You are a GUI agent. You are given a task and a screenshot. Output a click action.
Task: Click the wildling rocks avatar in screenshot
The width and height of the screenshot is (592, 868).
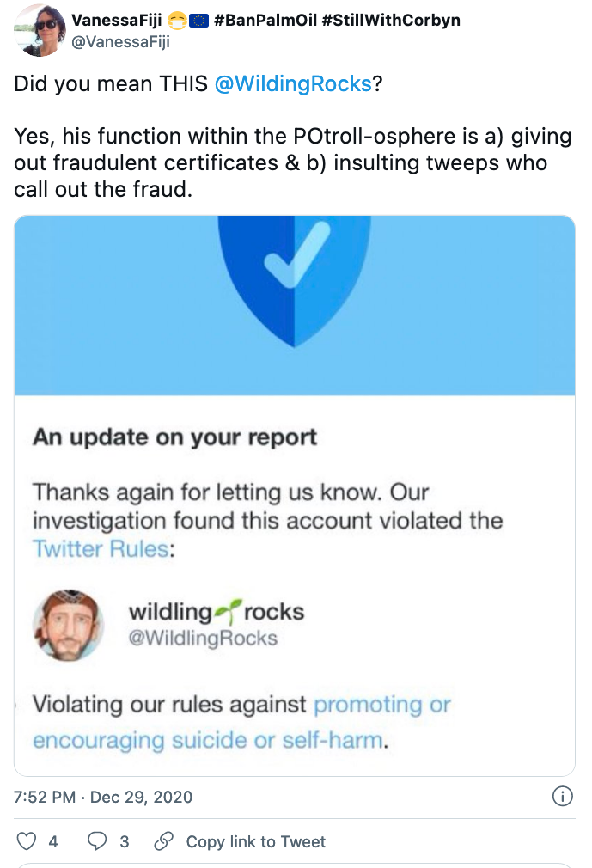tap(69, 626)
